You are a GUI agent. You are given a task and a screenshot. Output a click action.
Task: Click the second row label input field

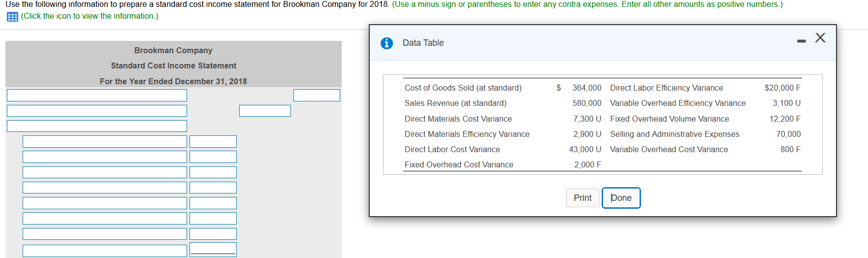(97, 111)
